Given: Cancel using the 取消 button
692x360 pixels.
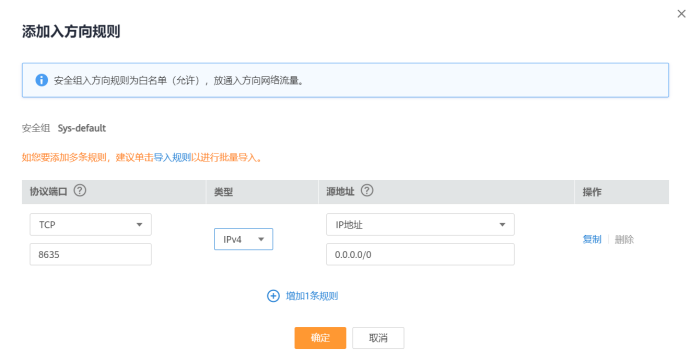Looking at the screenshot, I should [x=378, y=338].
